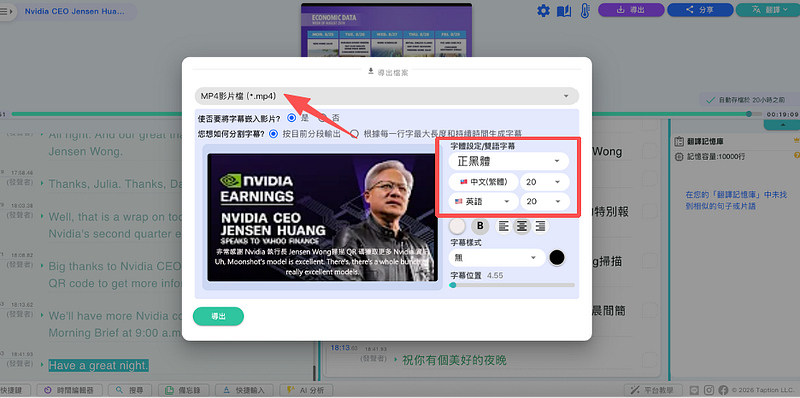This screenshot has height=398, width=800.
Task: Open the 正黑體 font dropdown
Action: click(509, 161)
